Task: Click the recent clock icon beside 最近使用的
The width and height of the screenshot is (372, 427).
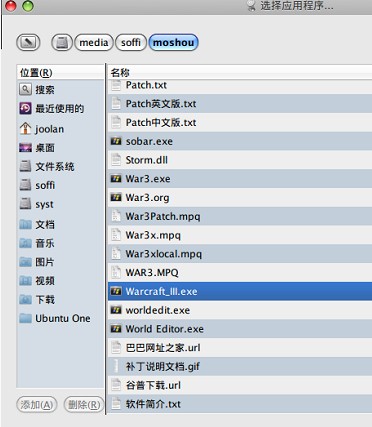Action: (x=25, y=108)
